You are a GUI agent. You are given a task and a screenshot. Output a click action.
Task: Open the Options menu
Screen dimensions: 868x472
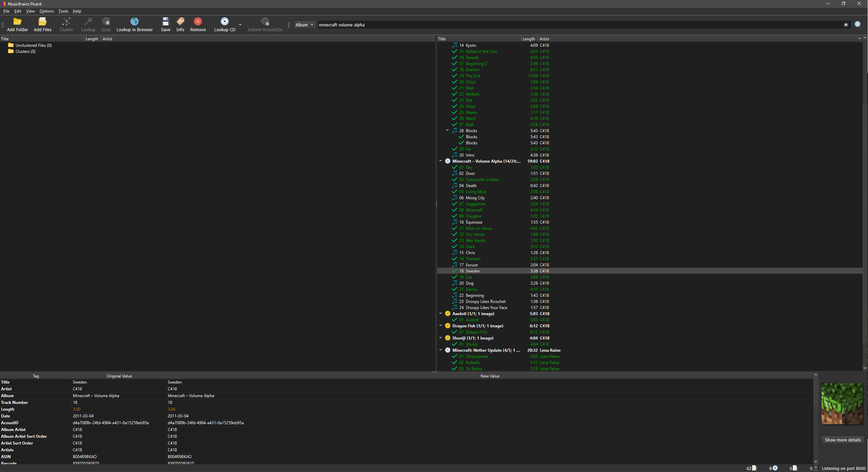coord(46,11)
